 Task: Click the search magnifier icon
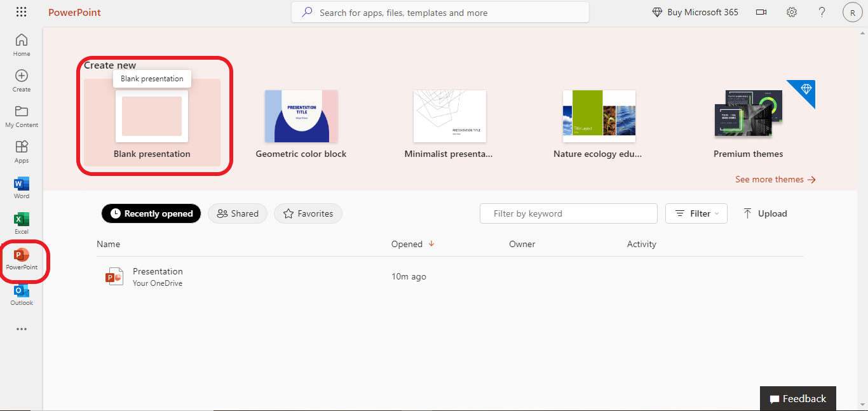(308, 12)
